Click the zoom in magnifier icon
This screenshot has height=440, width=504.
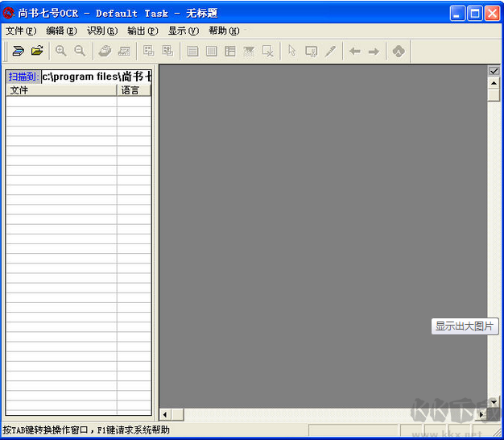tap(60, 51)
